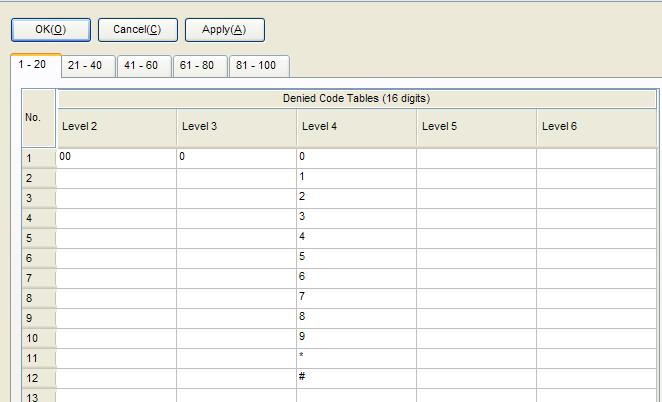Click empty Level 5 cell in row 1

coord(476,158)
